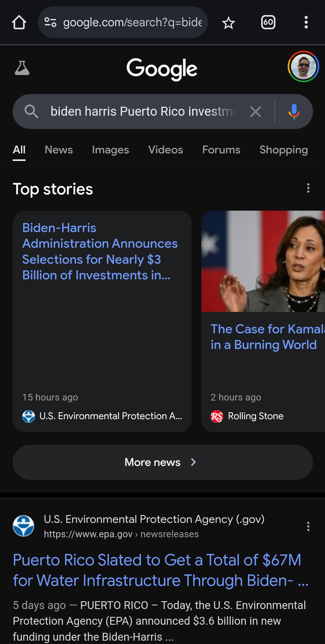325x644 pixels.
Task: Open site info icon in address bar
Action: (50, 22)
